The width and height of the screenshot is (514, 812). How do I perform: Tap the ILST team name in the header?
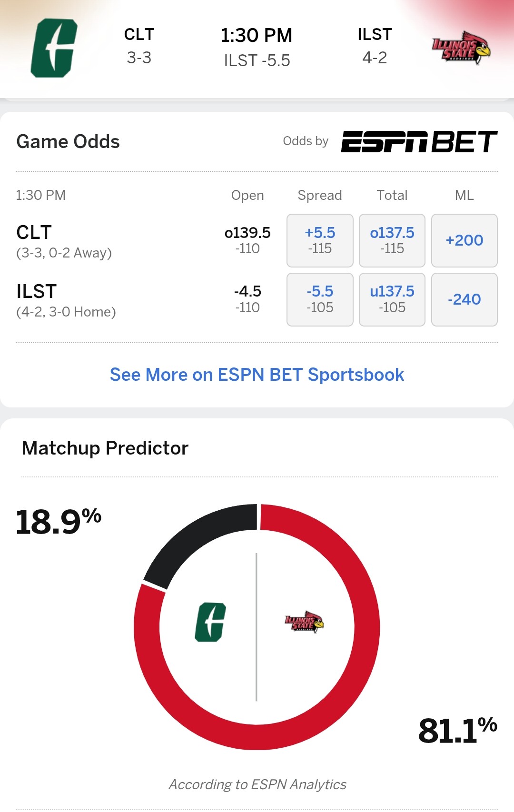pyautogui.click(x=375, y=35)
